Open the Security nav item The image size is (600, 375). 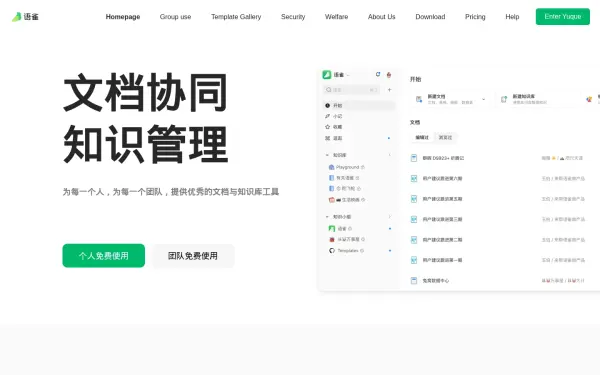click(x=293, y=17)
